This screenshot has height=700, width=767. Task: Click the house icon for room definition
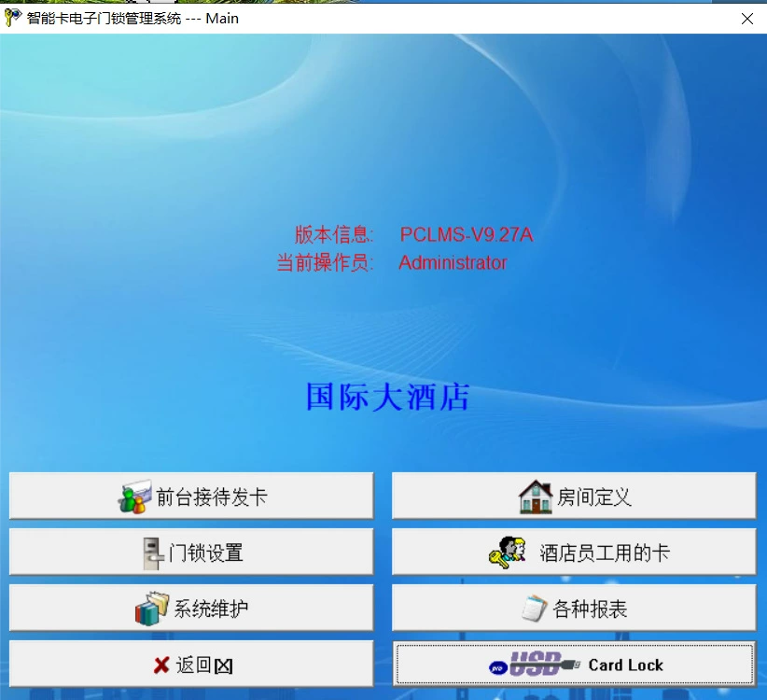pyautogui.click(x=536, y=497)
